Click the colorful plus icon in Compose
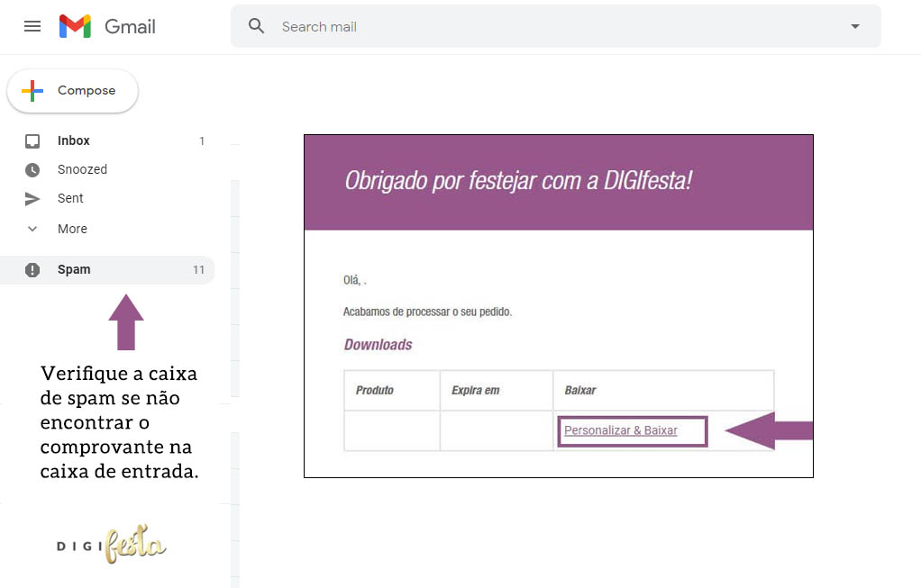This screenshot has width=921, height=588. (x=32, y=91)
